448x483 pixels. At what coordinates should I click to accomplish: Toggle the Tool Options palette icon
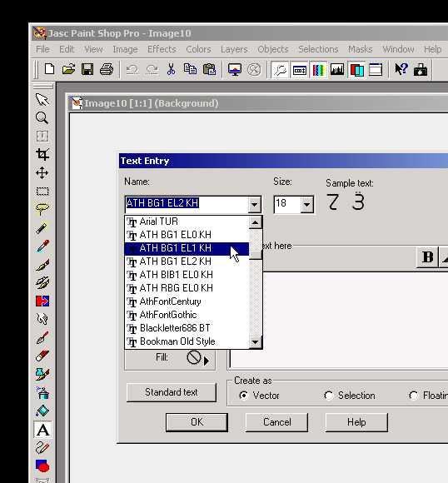(300, 70)
